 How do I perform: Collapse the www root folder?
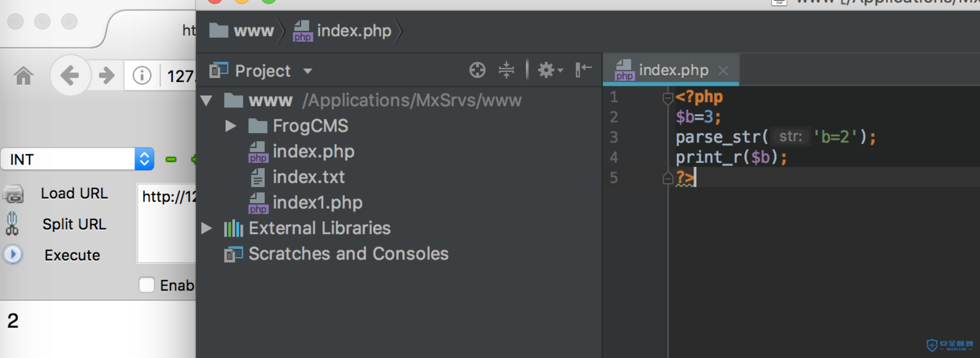click(206, 100)
